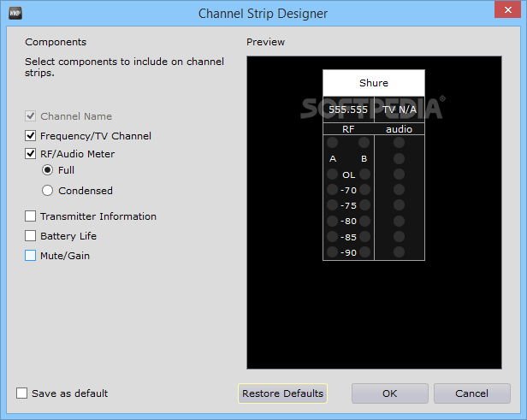Click the audio meter header in the preview
The width and height of the screenshot is (527, 420).
[400, 129]
